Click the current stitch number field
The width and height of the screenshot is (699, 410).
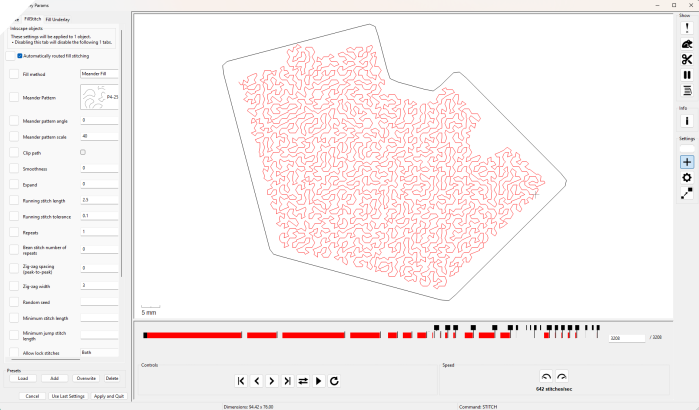(627, 338)
